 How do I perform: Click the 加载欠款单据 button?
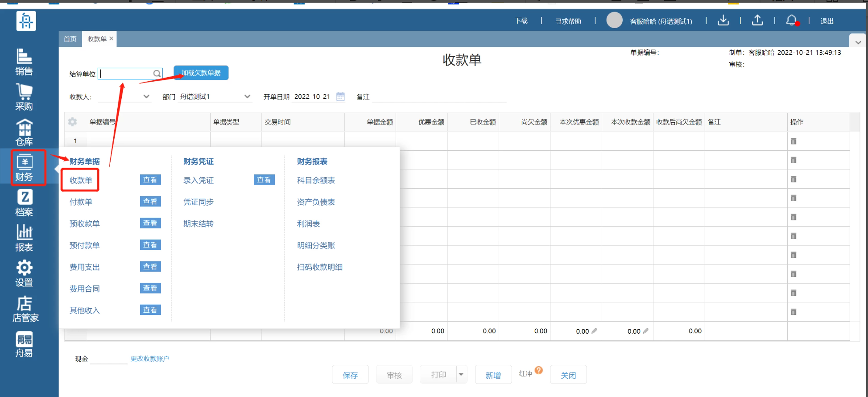tap(201, 73)
